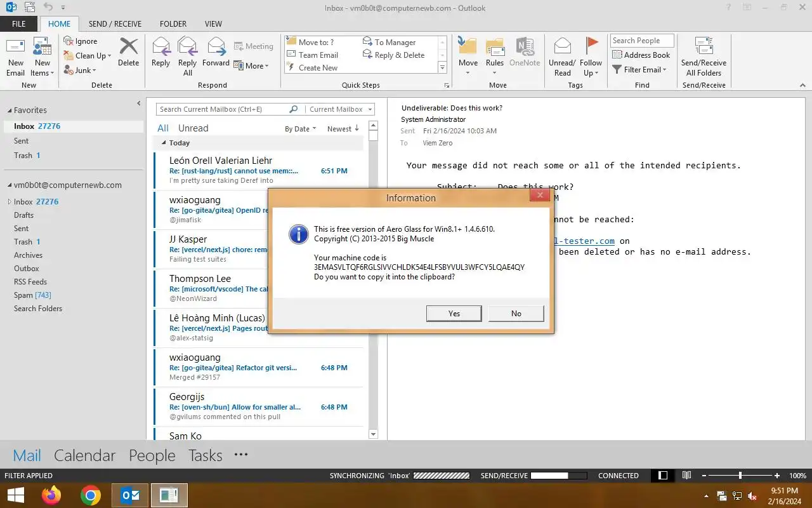Show All messages filter
The height and width of the screenshot is (508, 812).
163,128
